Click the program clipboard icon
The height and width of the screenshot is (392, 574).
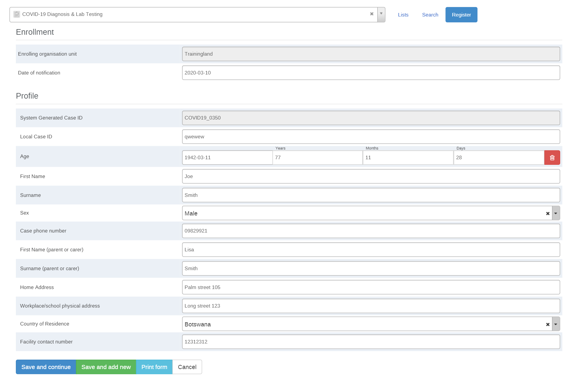click(x=17, y=14)
